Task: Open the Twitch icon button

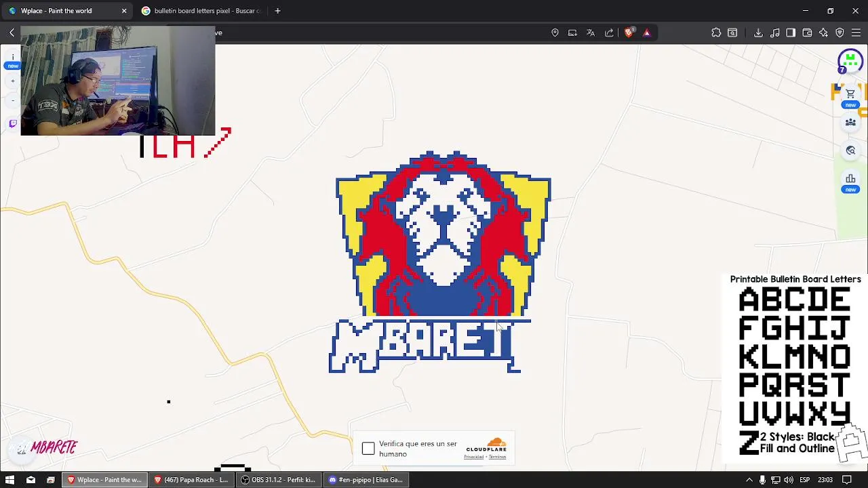Action: [x=12, y=124]
